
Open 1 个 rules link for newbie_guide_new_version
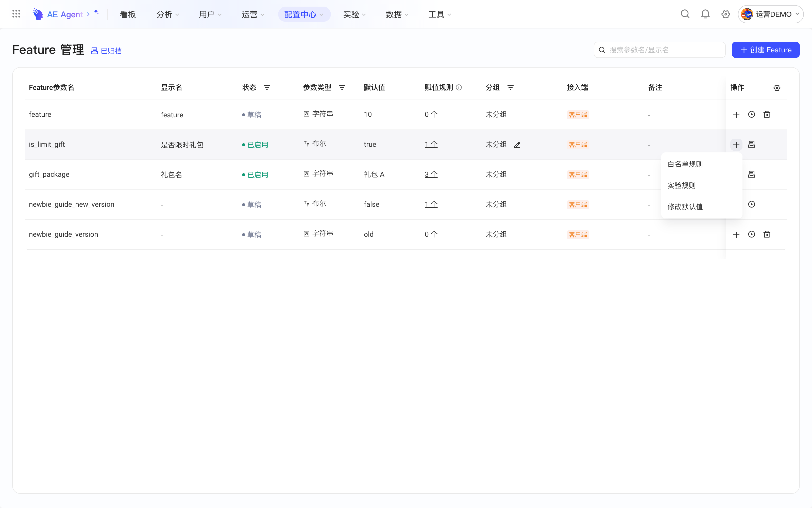coord(431,204)
